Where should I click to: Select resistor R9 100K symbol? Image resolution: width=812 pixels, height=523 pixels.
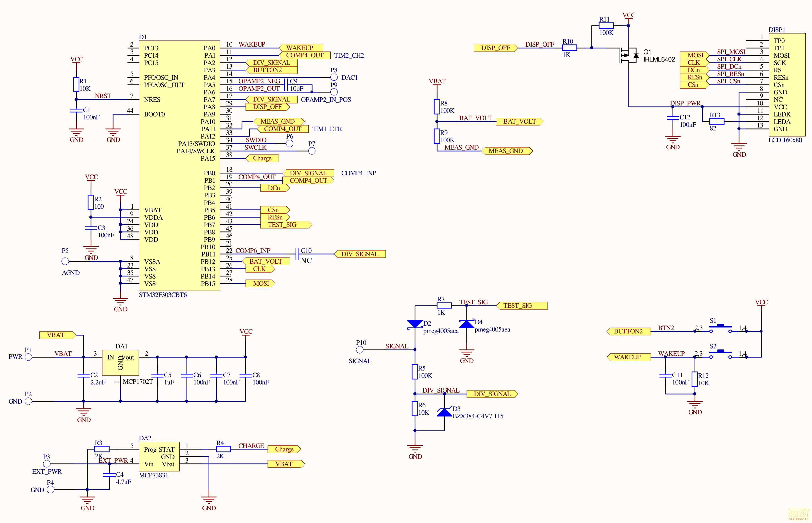(437, 136)
